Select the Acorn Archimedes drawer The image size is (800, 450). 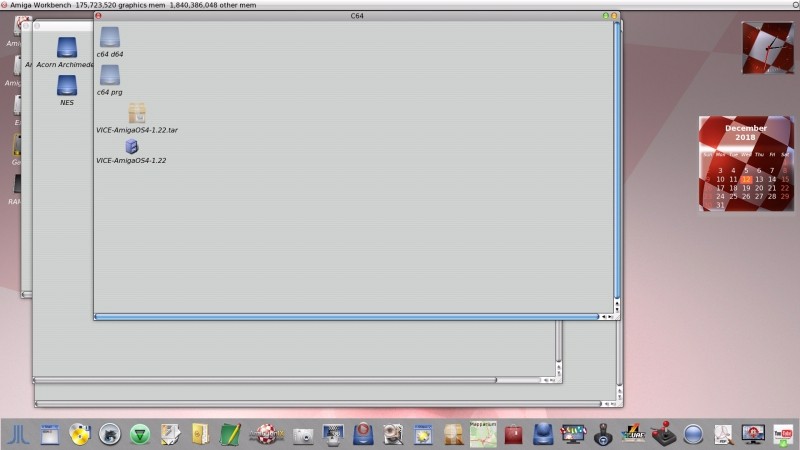tap(67, 47)
